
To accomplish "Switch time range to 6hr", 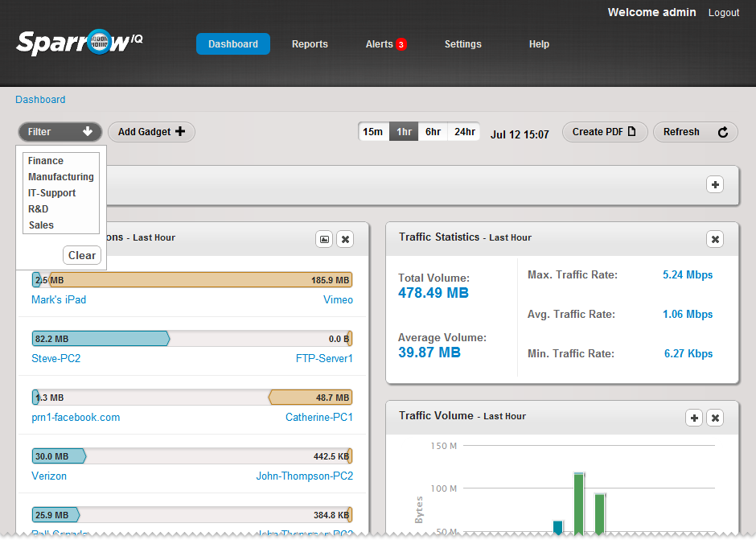I will (433, 132).
